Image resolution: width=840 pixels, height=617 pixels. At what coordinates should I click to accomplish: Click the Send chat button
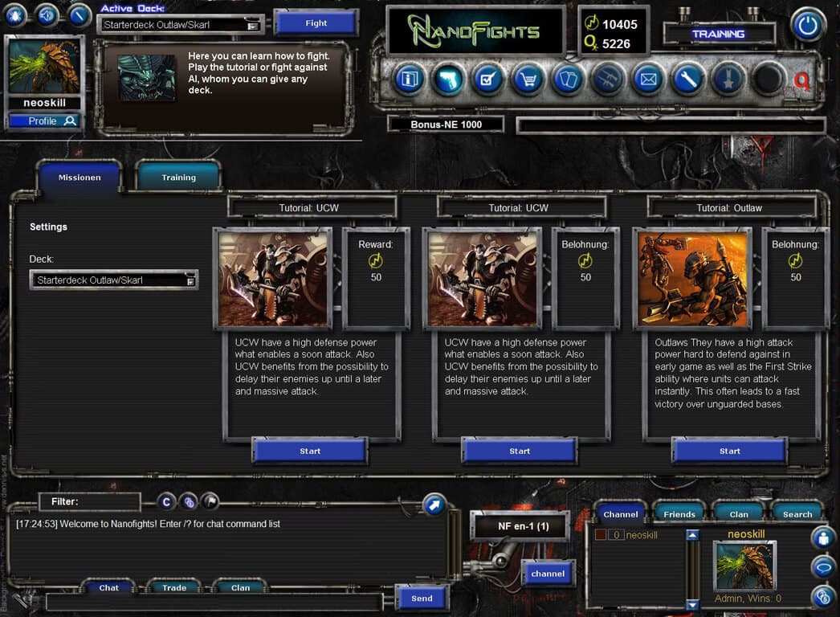[422, 599]
